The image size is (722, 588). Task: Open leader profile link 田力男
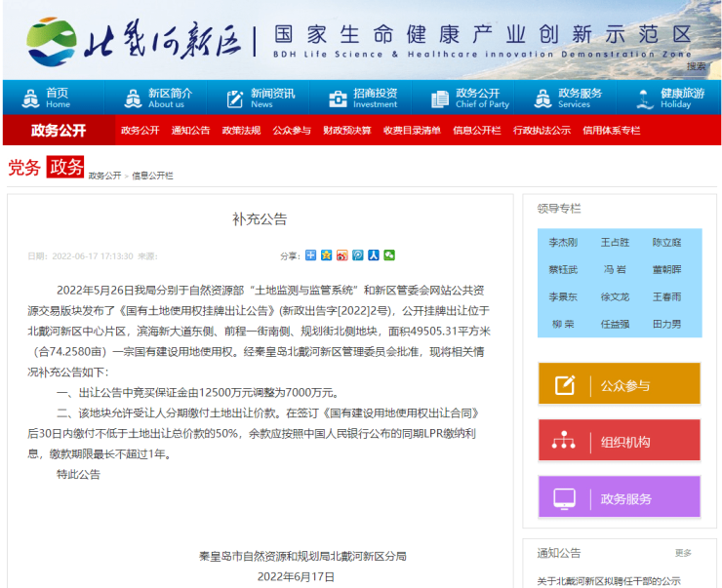click(667, 324)
